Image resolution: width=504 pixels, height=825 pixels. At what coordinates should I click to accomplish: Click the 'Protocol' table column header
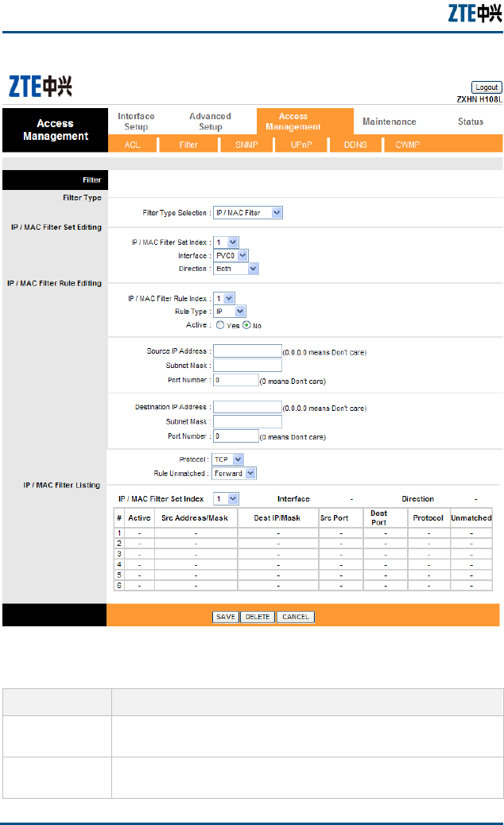(x=428, y=517)
